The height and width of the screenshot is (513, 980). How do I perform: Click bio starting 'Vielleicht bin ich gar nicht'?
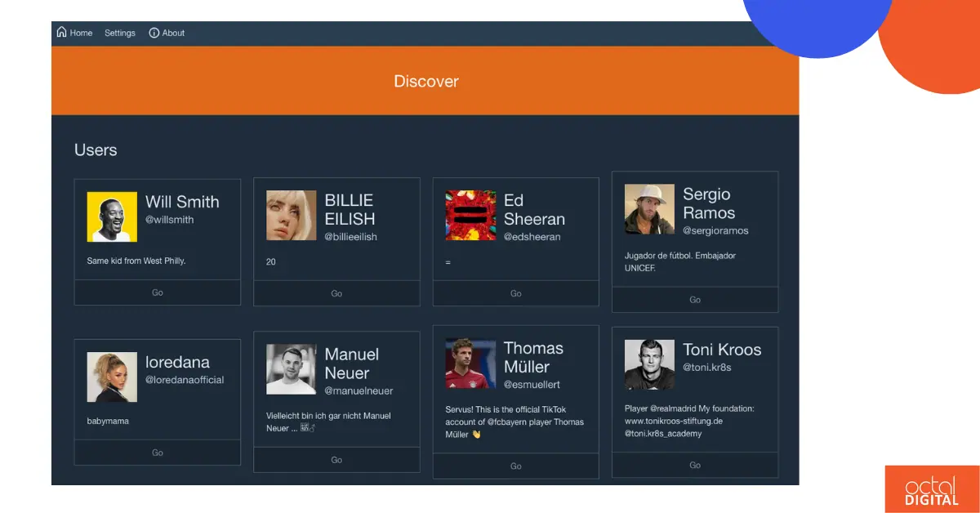coord(328,422)
